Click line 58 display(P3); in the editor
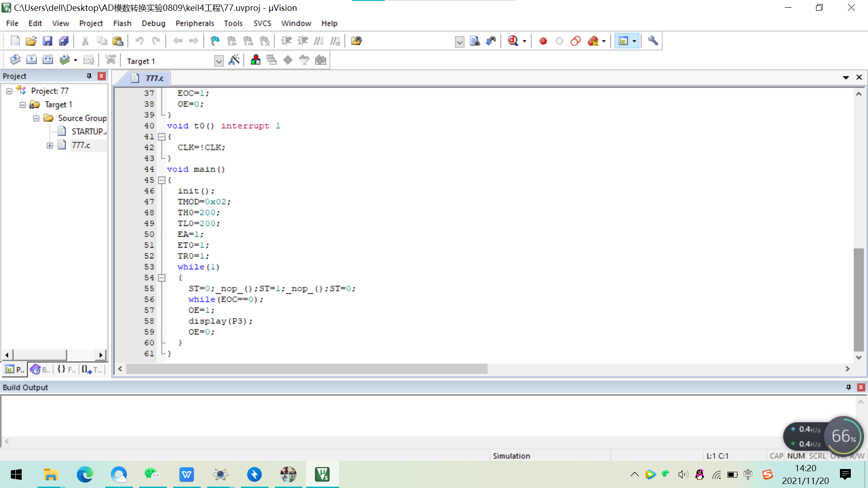 click(220, 321)
